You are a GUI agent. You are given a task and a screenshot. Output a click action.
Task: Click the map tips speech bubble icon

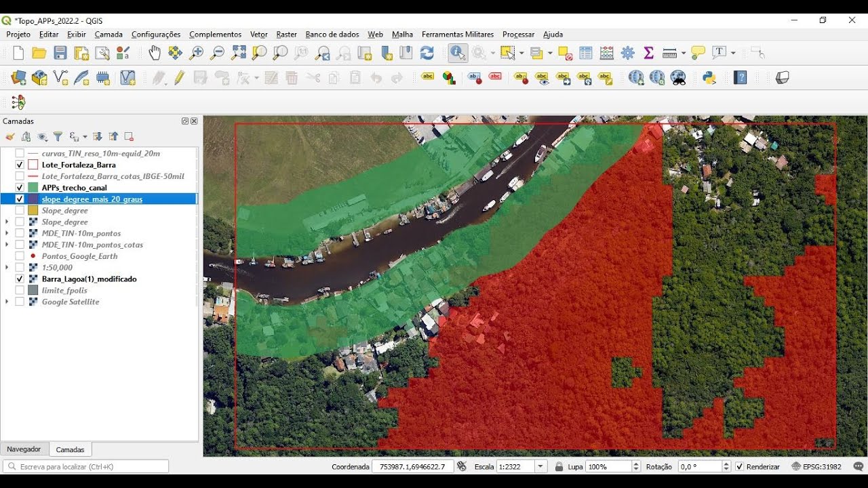point(698,53)
